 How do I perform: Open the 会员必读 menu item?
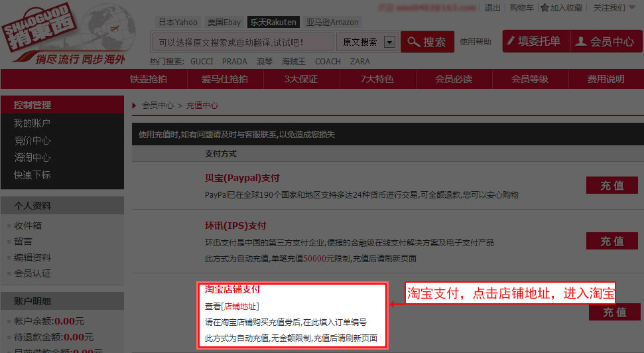(454, 79)
